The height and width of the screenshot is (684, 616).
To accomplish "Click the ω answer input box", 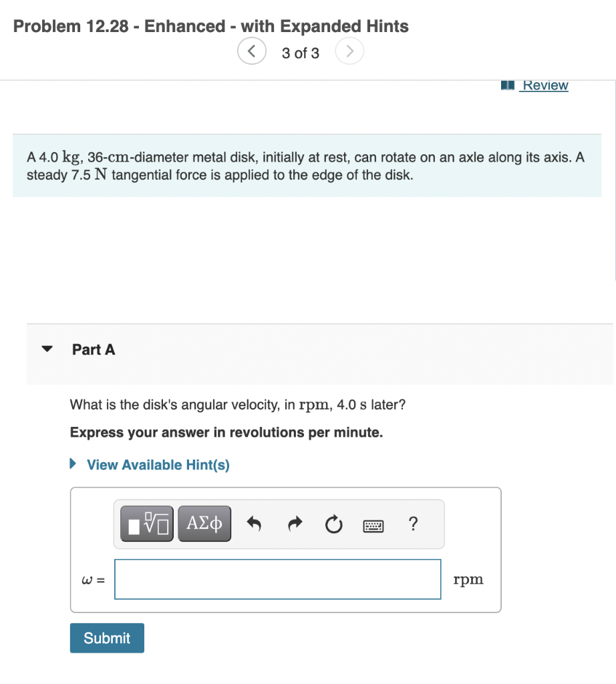I will 277,579.
